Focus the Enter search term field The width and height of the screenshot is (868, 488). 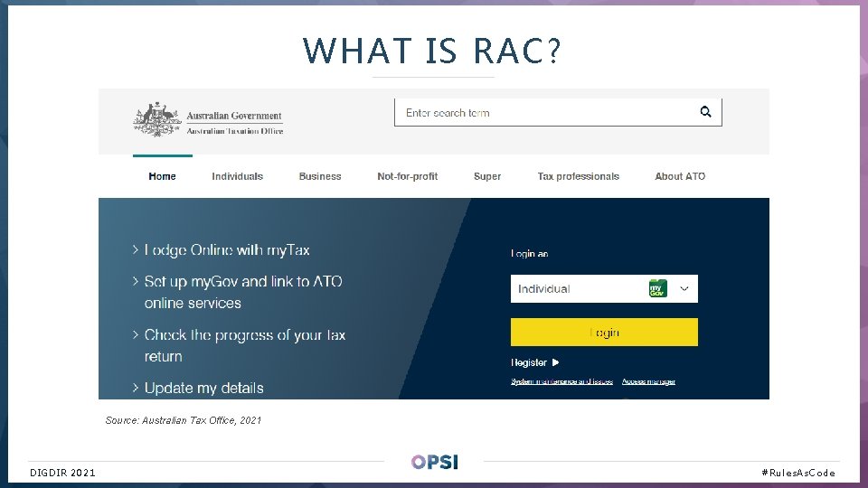tap(558, 112)
